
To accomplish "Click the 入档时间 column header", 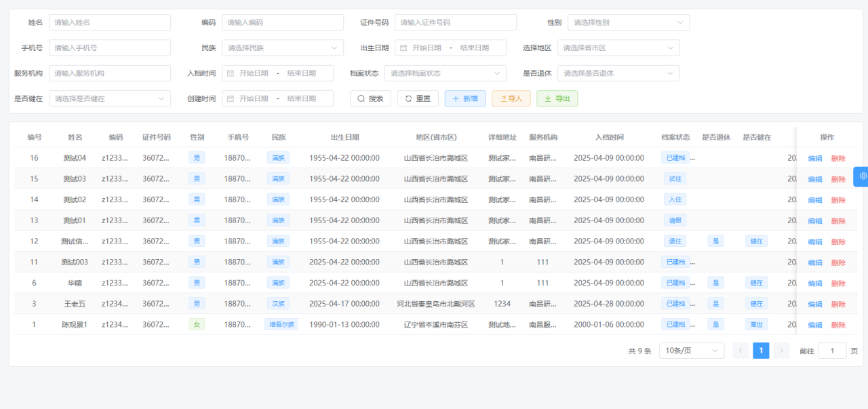I will coord(609,137).
